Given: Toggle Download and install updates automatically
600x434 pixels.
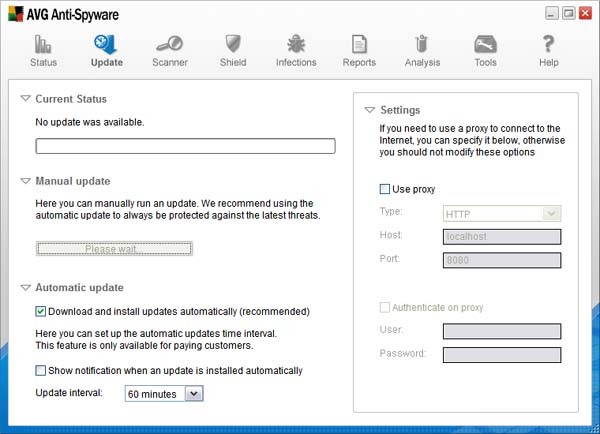Looking at the screenshot, I should tap(41, 312).
